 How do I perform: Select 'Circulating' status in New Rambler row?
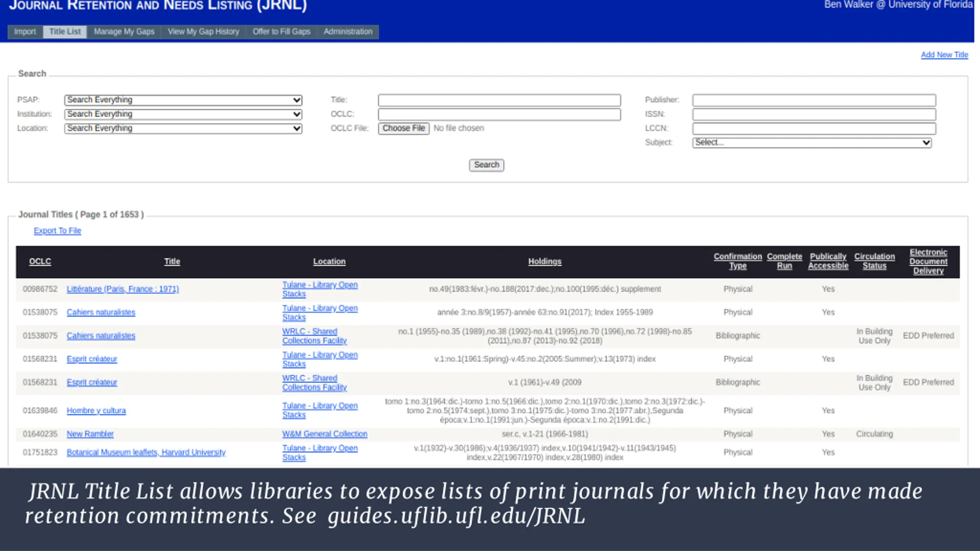(874, 434)
